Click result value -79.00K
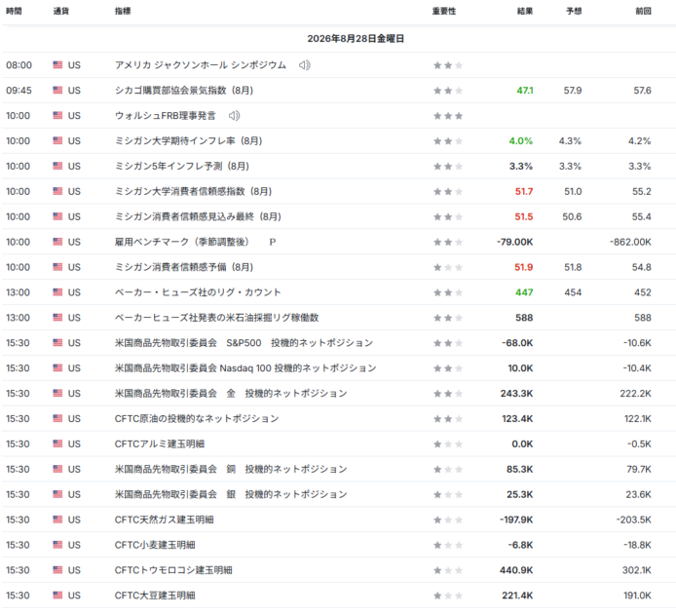Viewport: 676px width, 616px height. 514,242
